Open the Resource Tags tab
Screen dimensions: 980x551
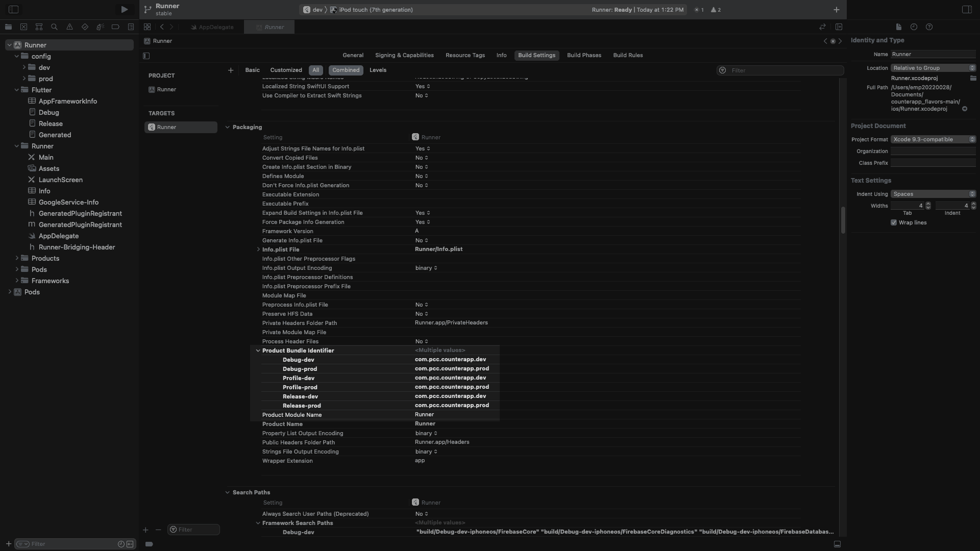tap(465, 55)
